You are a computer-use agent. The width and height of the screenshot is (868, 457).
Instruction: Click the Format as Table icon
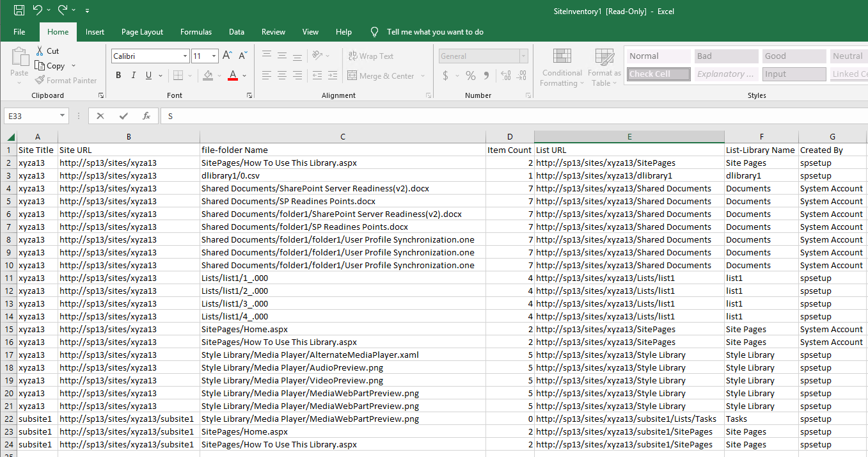click(603, 67)
